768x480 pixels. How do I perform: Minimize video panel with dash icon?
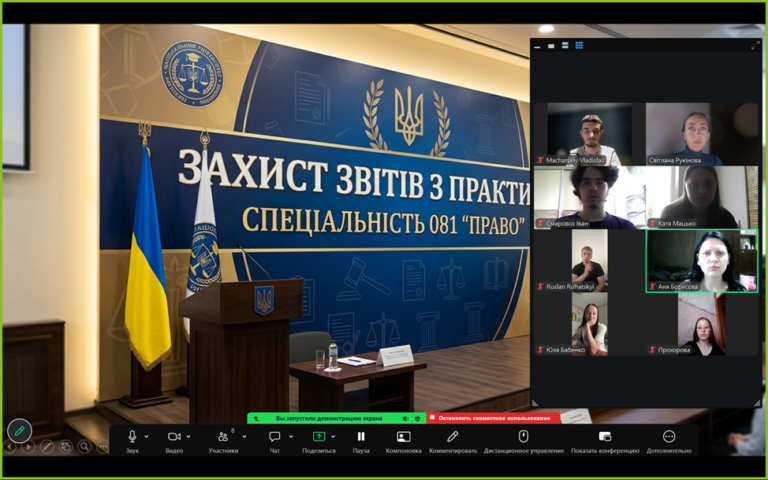pos(537,46)
